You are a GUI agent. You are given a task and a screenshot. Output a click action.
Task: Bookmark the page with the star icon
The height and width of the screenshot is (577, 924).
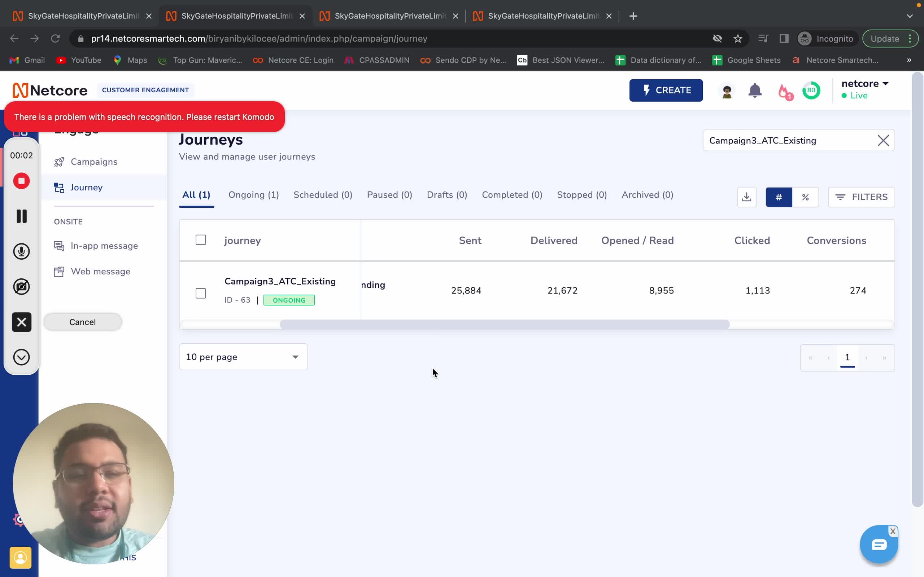point(738,39)
